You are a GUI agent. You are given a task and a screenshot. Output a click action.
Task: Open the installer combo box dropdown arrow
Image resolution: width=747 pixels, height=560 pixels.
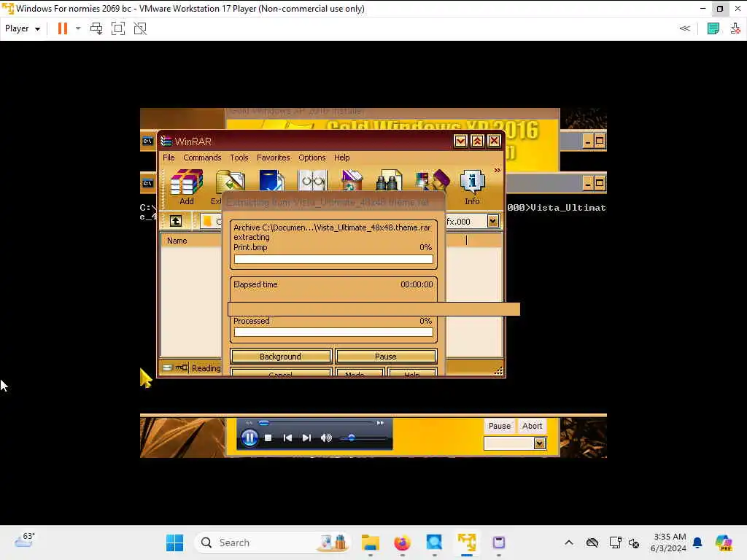click(x=539, y=443)
